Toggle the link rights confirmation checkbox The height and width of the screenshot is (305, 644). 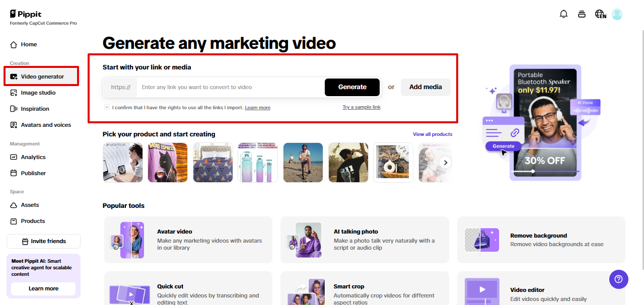(x=106, y=107)
